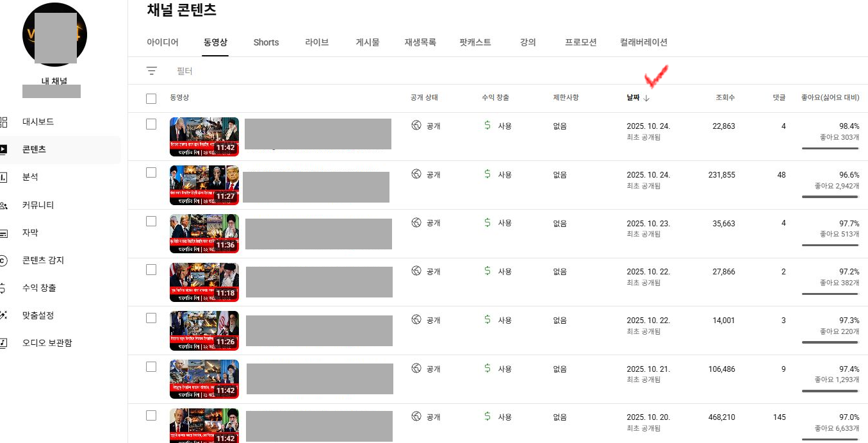The image size is (868, 443).
Task: Open the 재생목록 (Playlists) tab
Action: click(x=420, y=42)
